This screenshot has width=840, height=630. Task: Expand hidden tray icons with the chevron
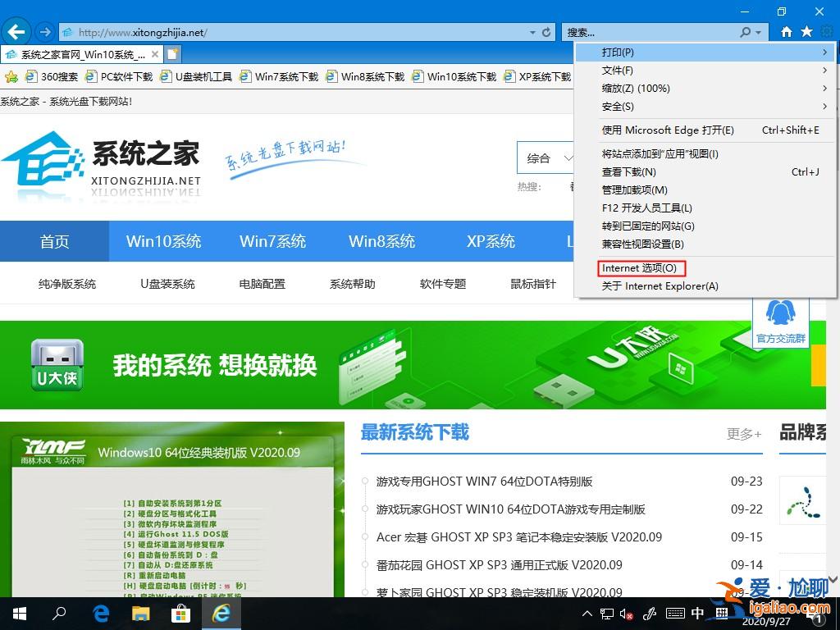(586, 613)
